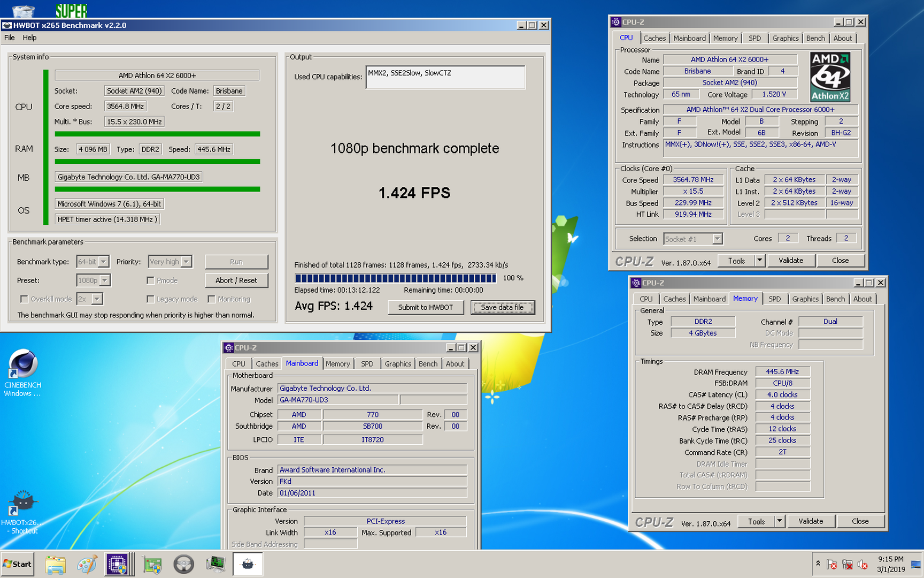
Task: Open Graphics tab in Mainboard CPU-Z window
Action: (x=398, y=364)
